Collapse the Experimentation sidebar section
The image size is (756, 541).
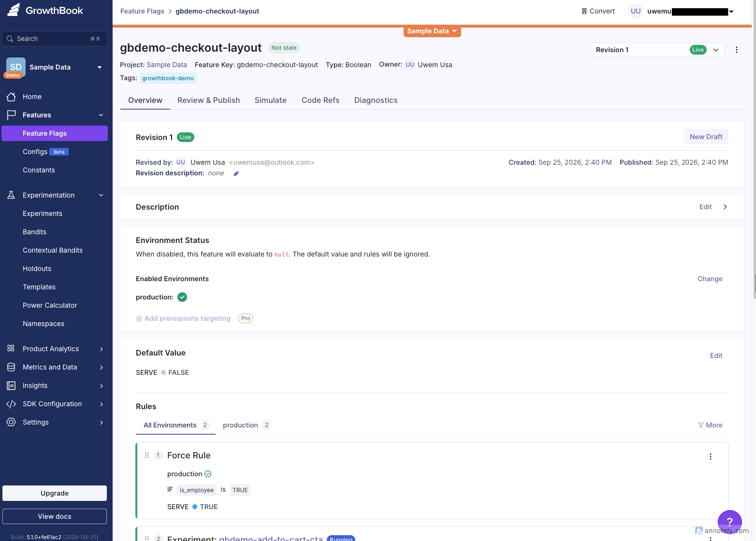[101, 195]
